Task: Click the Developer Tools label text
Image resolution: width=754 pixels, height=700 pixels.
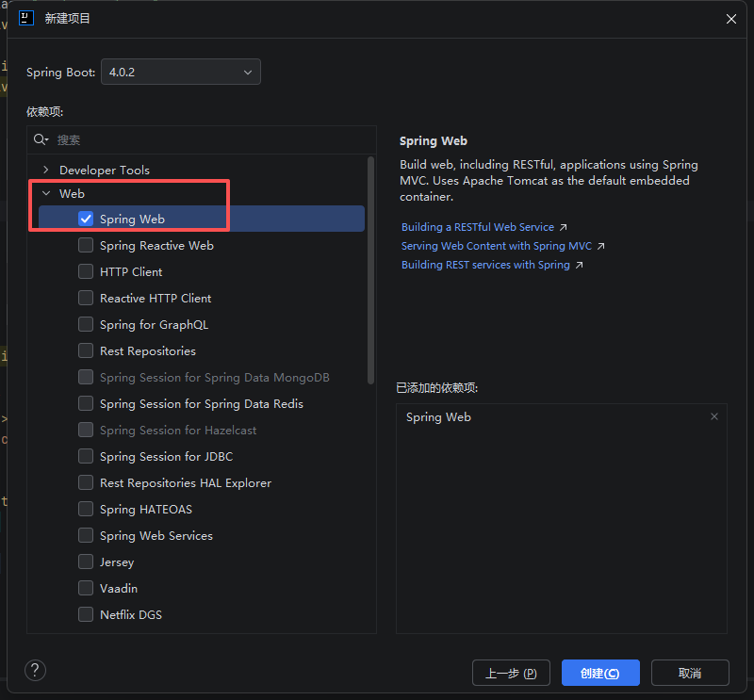Action: [105, 171]
